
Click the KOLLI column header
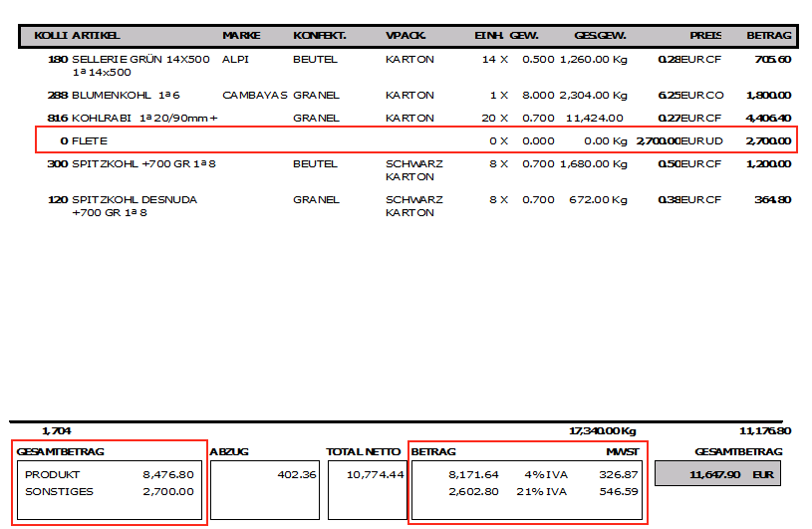(x=51, y=36)
